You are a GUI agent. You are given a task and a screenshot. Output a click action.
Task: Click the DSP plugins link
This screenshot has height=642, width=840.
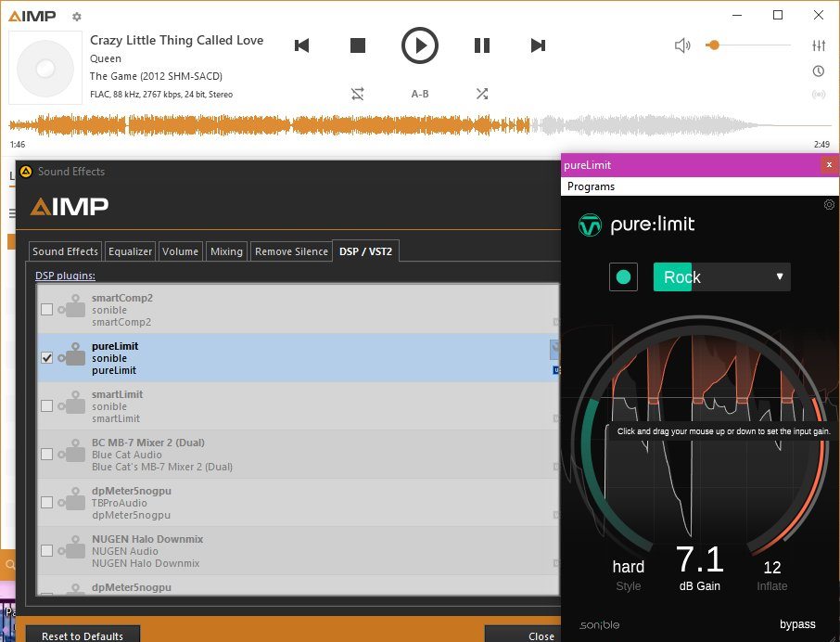coord(65,276)
